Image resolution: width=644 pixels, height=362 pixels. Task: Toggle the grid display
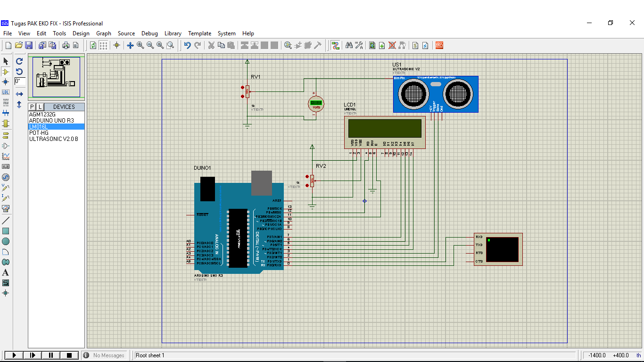103,45
